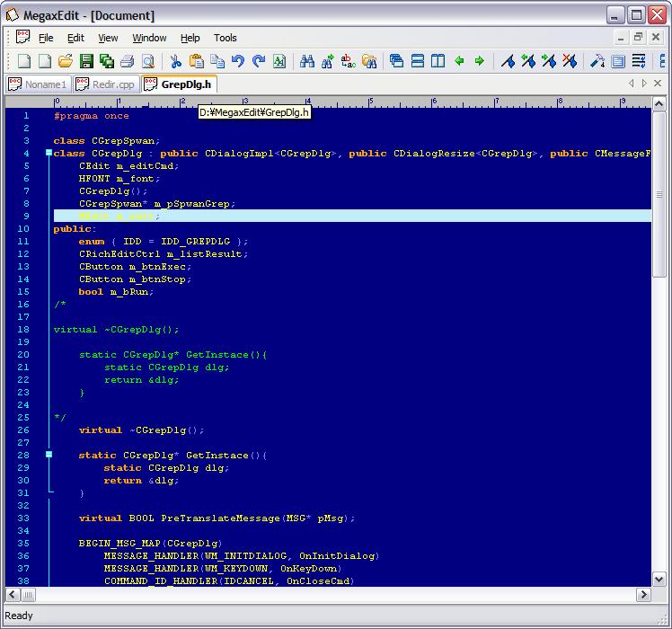
Task: Click on 'class CGrepSpwan;' line
Action: point(107,141)
